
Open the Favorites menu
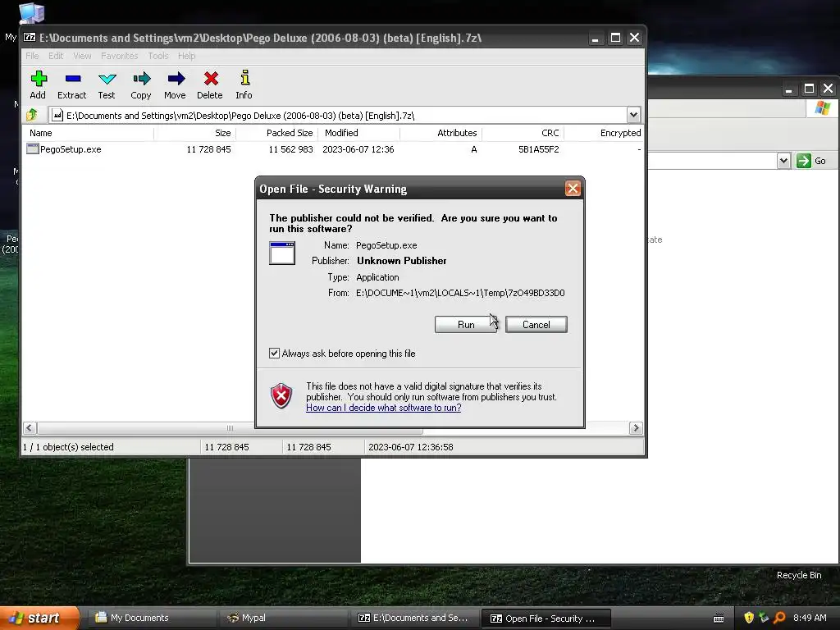coord(120,56)
